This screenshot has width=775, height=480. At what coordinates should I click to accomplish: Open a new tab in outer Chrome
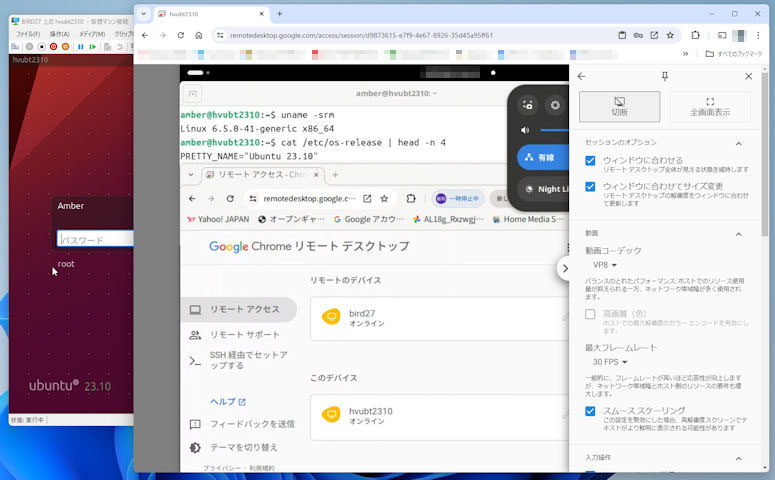coord(279,14)
